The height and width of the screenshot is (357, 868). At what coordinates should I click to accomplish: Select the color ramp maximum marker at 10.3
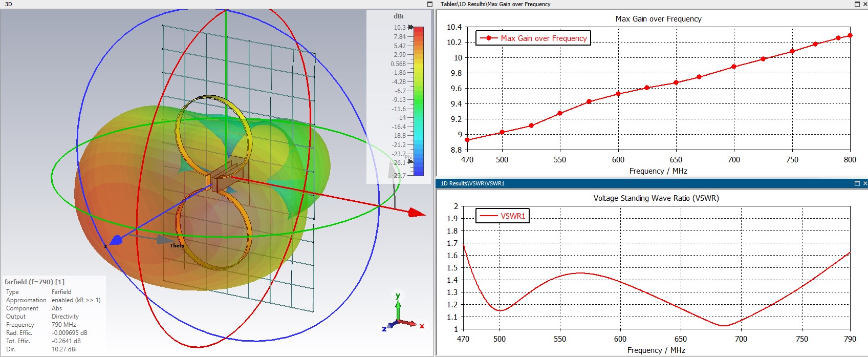point(410,27)
